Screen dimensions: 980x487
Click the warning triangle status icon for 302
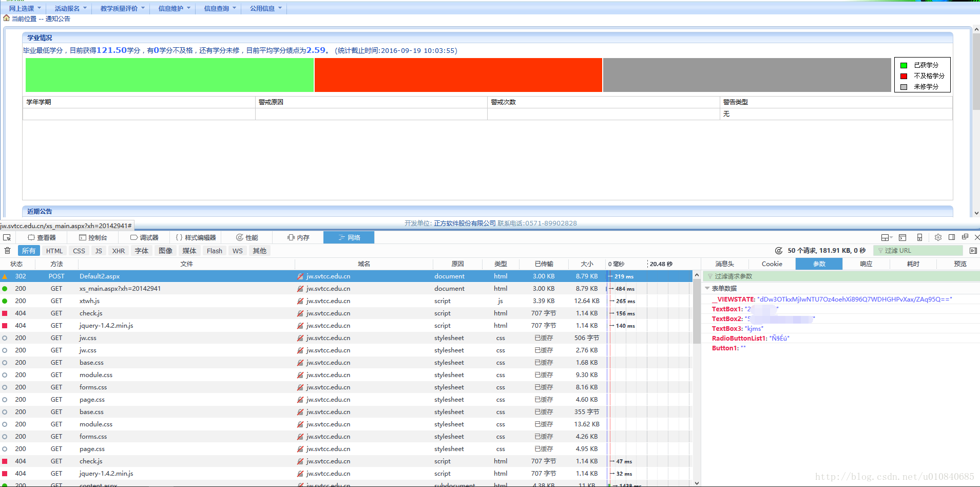(x=5, y=276)
